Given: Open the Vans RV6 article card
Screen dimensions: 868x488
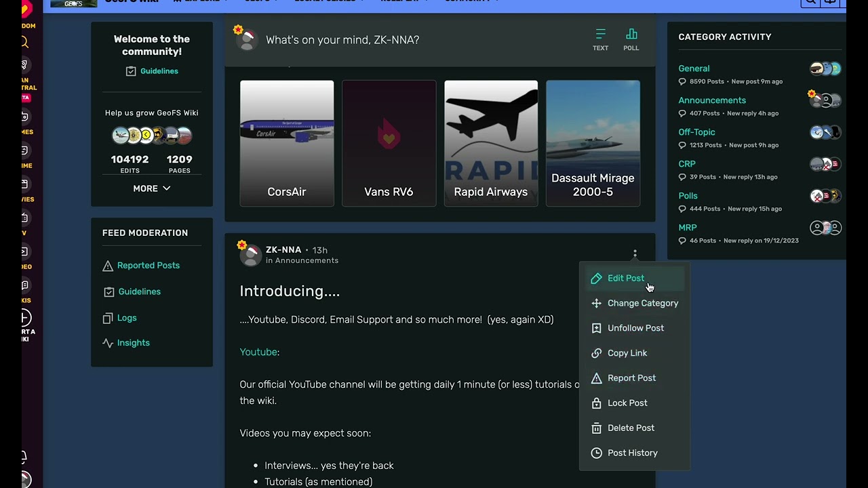Looking at the screenshot, I should 389,143.
